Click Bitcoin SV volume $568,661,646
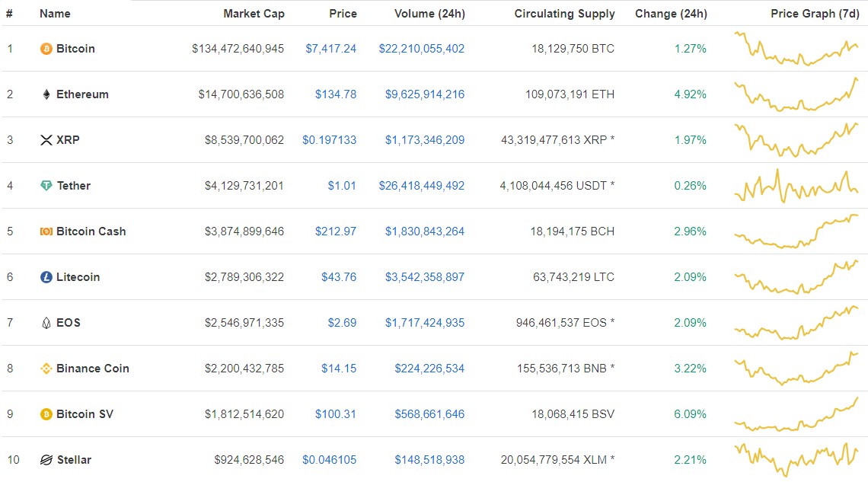The height and width of the screenshot is (482, 868). (429, 414)
